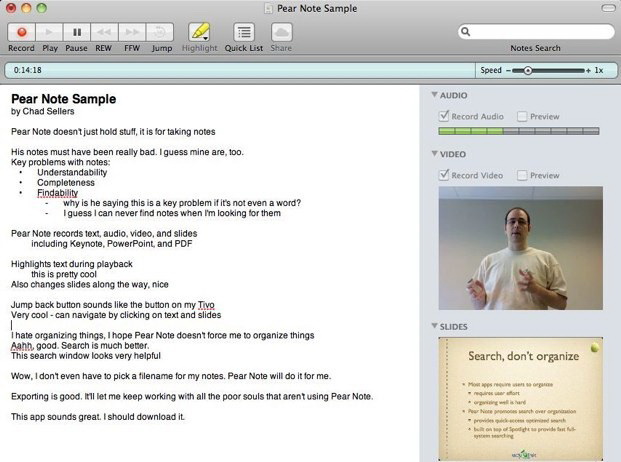The width and height of the screenshot is (621, 462).
Task: Click the 'by Chad Sellers' line
Action: (43, 111)
